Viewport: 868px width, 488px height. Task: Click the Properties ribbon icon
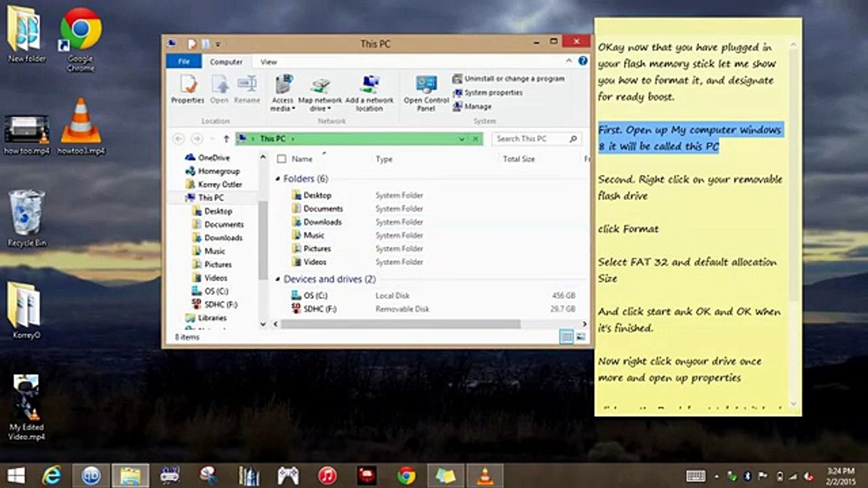[x=188, y=89]
